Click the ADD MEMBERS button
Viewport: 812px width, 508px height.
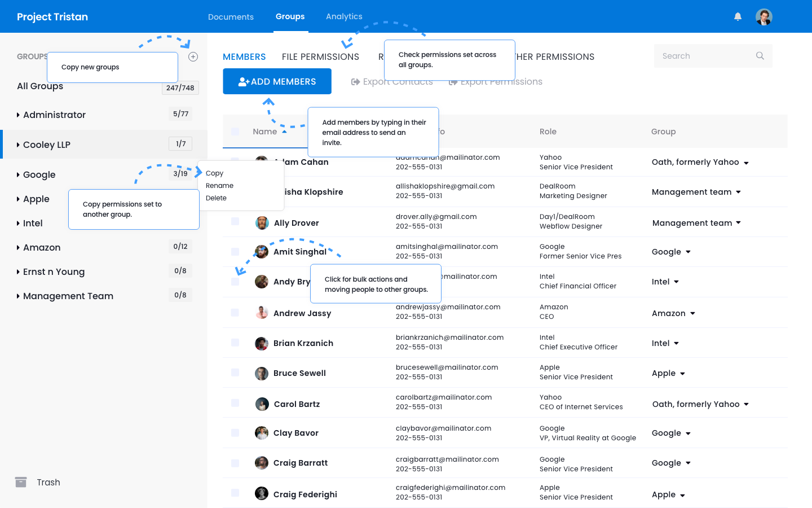277,81
